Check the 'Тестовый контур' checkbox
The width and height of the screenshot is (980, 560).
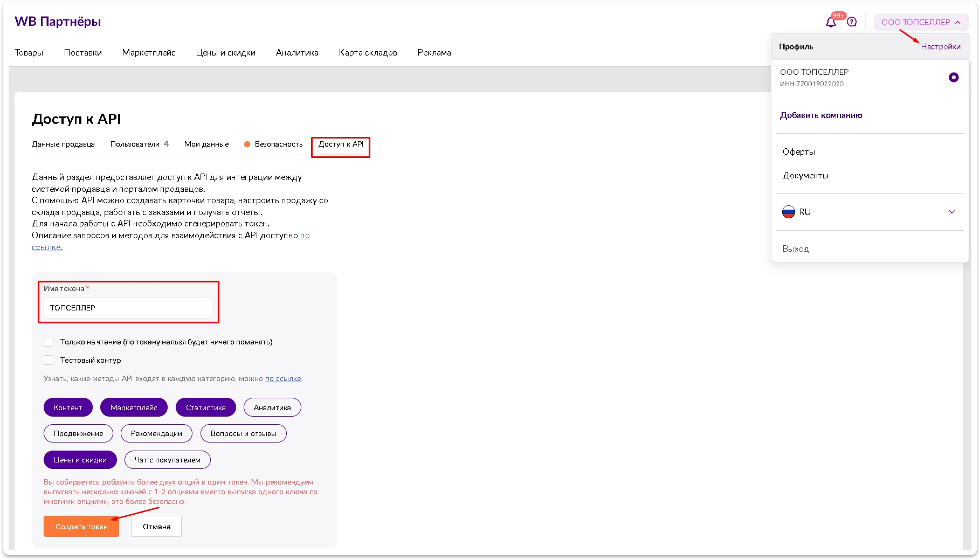pos(49,360)
